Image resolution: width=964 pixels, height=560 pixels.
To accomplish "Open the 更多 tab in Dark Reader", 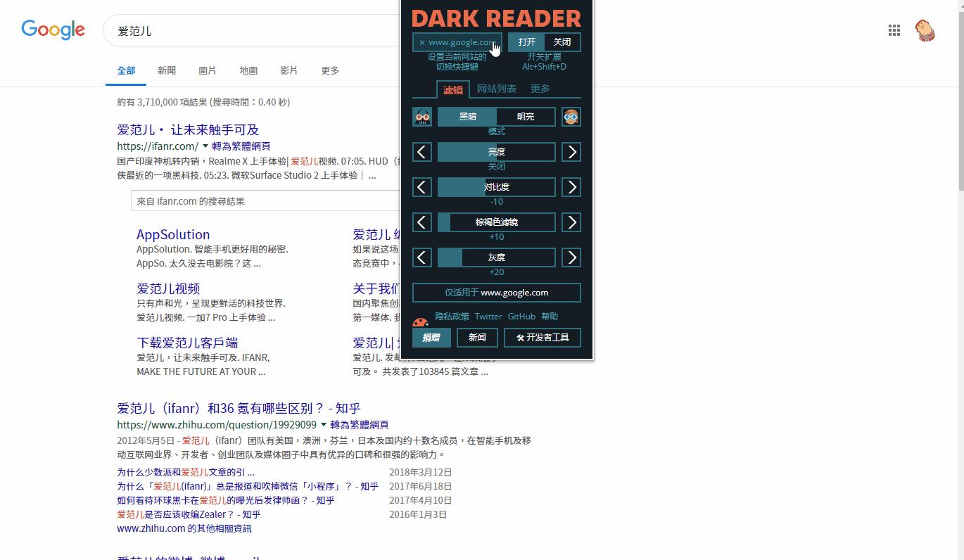I will (540, 89).
